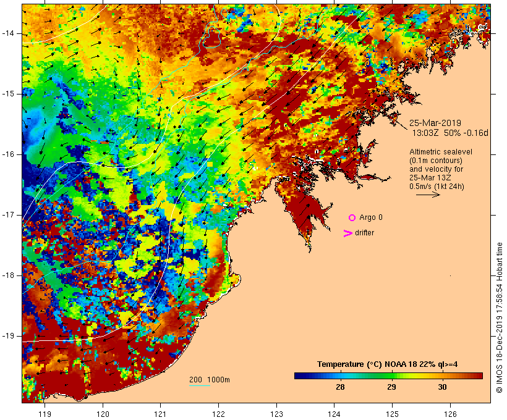Viewport: 507px width, 420px height.
Task: Click the 122 longitude axis label
Action: (219, 414)
